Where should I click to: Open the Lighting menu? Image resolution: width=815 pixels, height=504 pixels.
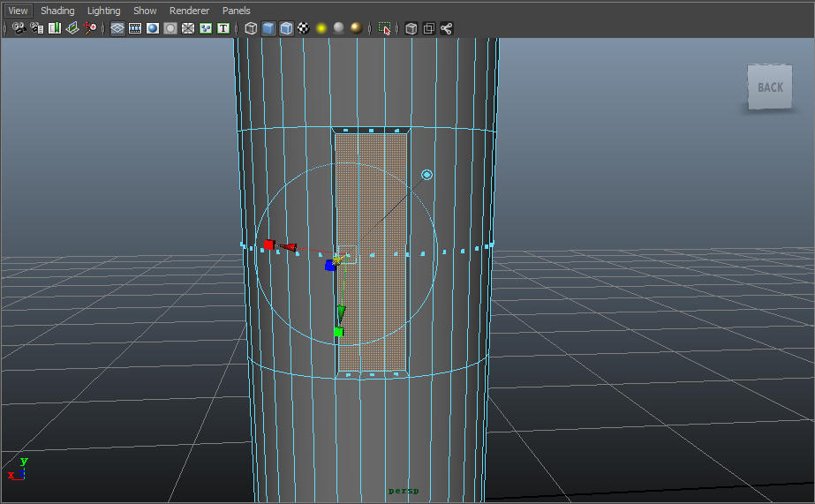[103, 11]
